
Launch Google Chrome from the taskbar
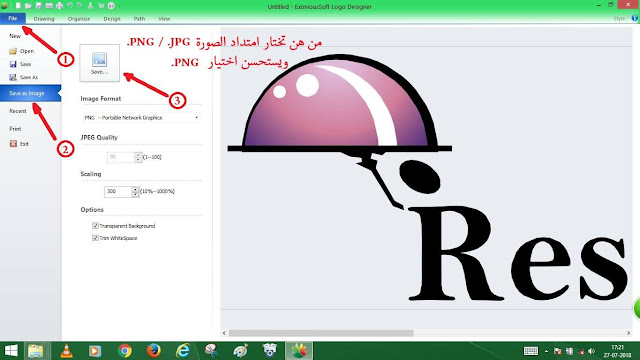tap(124, 351)
